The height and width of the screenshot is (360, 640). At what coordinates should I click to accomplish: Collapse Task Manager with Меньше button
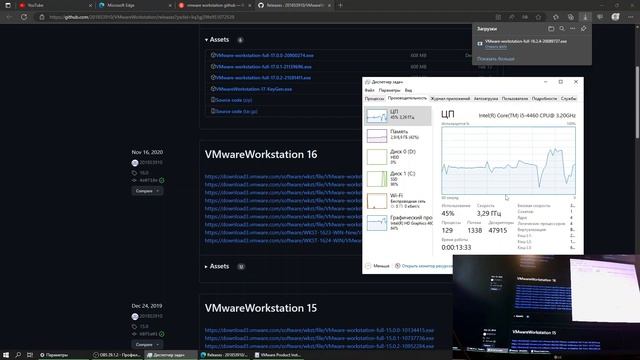pos(377,266)
